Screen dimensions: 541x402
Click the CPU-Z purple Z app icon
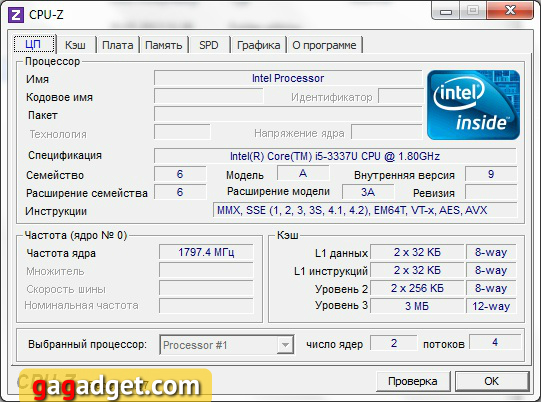click(15, 15)
